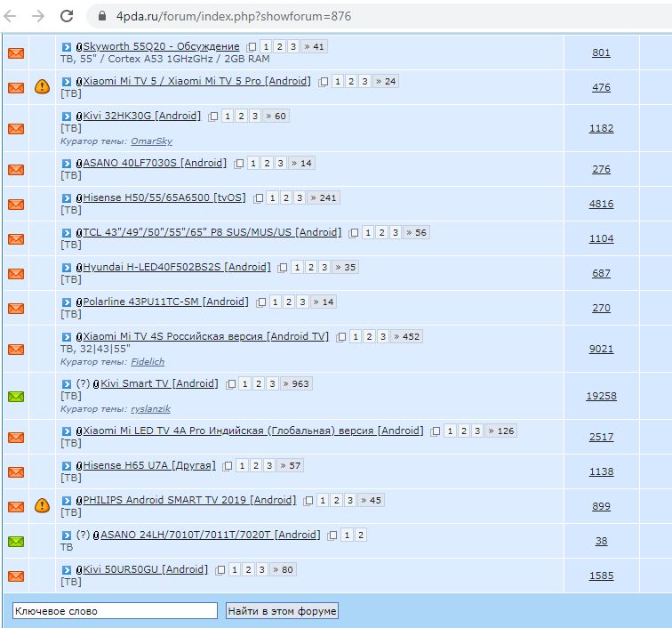The image size is (672, 628).
Task: Open Xiaomi Mi LED TV 4A Pro Индийская версия topic
Action: (253, 431)
